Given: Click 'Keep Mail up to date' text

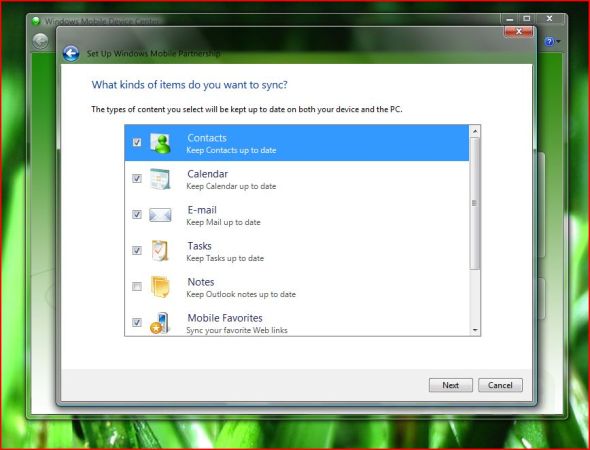Looking at the screenshot, I should (223, 222).
